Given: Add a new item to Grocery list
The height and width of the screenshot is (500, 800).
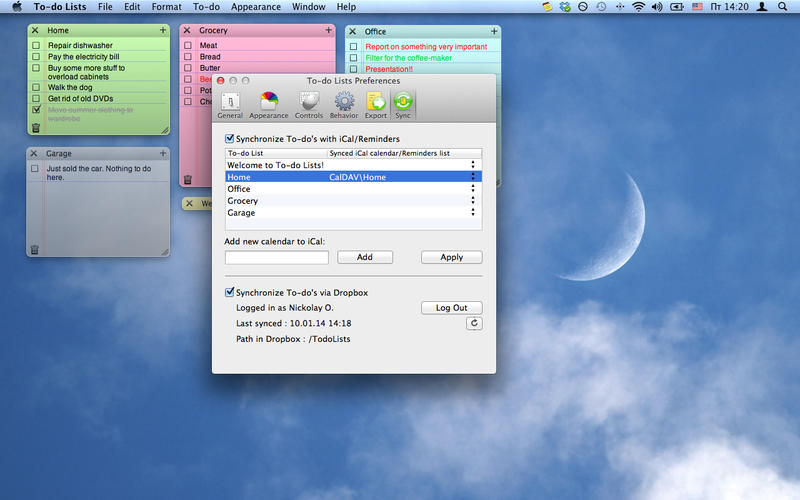Looking at the screenshot, I should coord(328,31).
